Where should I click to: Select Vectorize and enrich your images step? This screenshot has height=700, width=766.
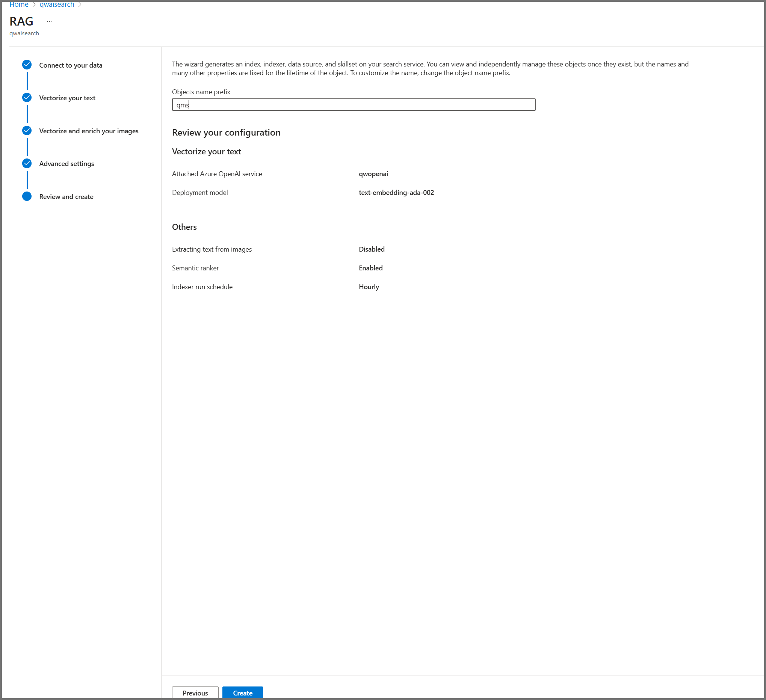(89, 131)
